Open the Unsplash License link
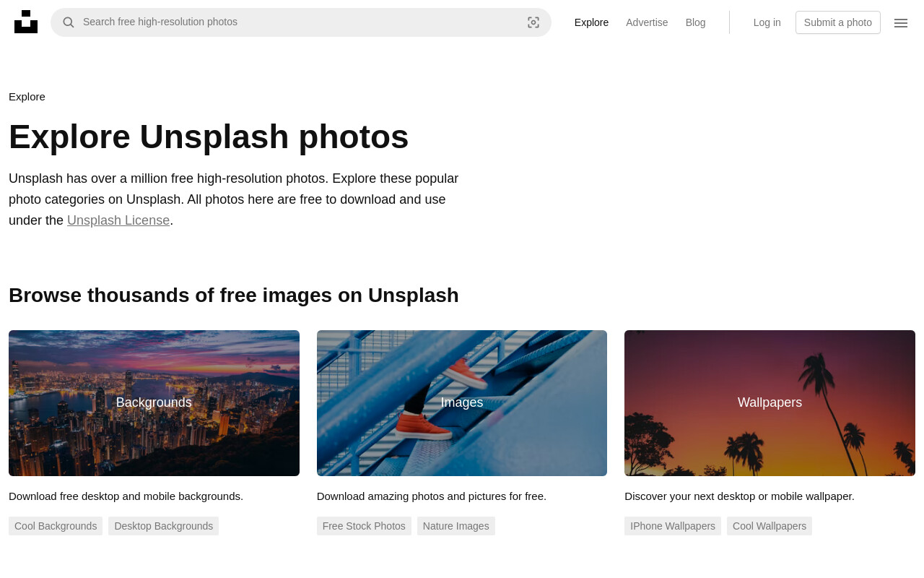This screenshot has width=924, height=578. click(118, 220)
